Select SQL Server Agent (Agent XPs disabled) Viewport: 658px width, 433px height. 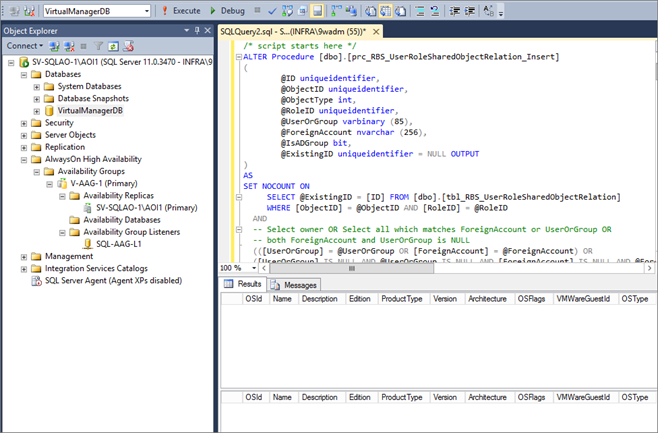click(113, 281)
